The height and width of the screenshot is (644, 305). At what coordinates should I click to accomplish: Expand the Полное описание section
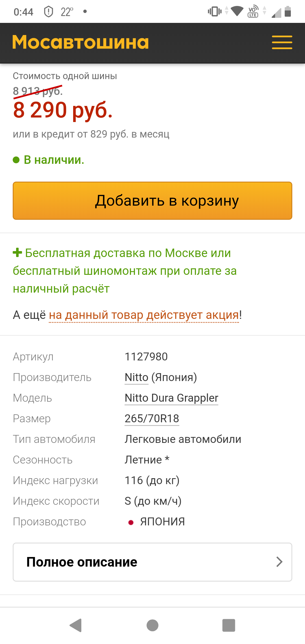[x=152, y=562]
